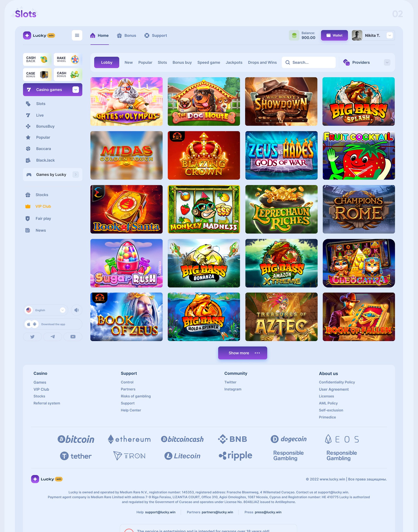Select the Jackpots category tab
Image resolution: width=418 pixels, height=532 pixels.
pos(234,62)
